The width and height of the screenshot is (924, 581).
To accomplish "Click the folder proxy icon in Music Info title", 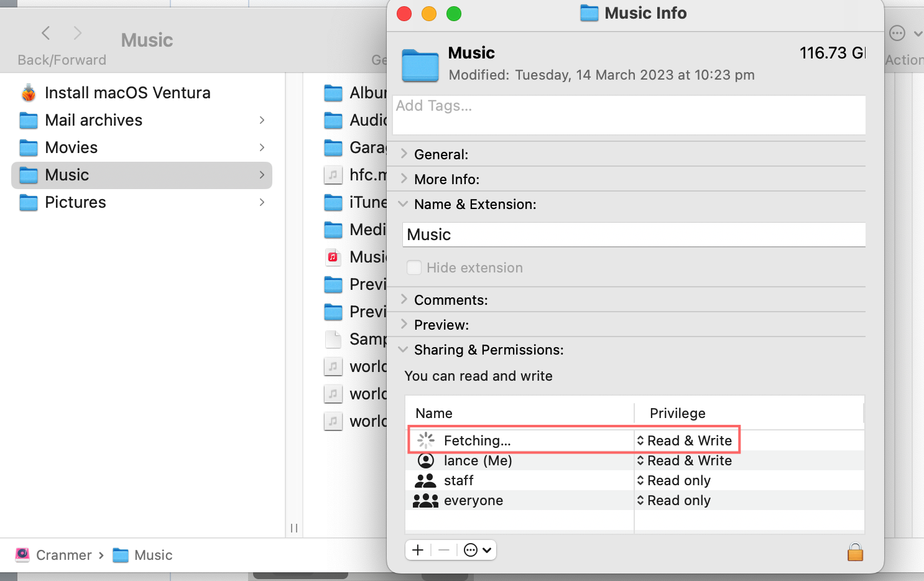I will click(589, 13).
